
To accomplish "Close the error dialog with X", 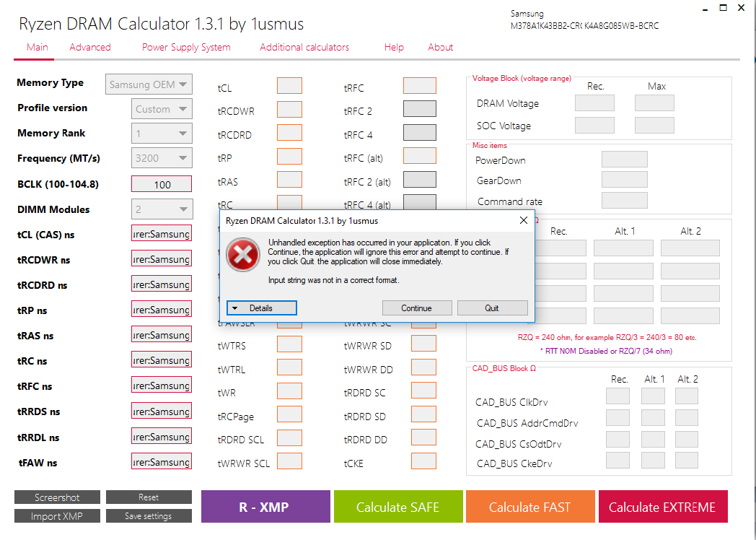I will point(524,220).
